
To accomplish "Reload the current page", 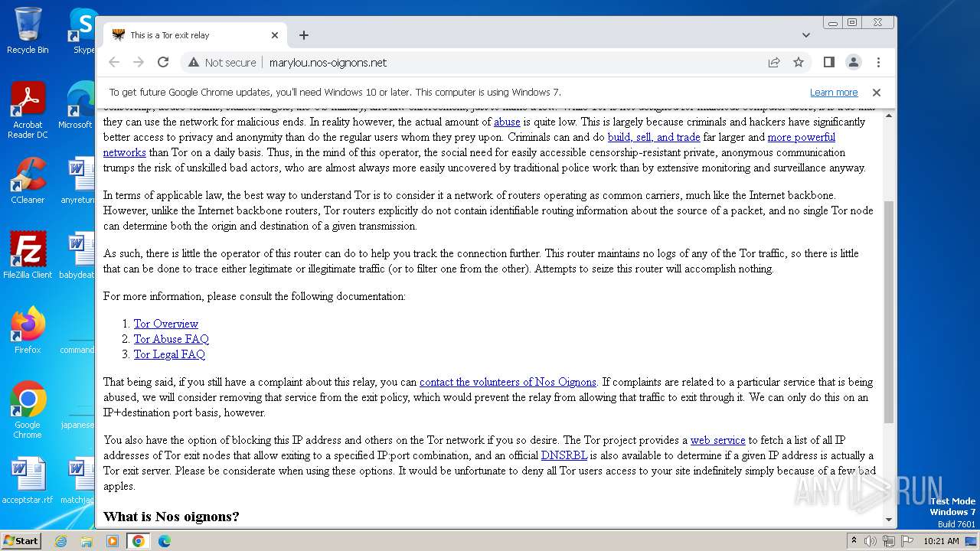I will tap(163, 63).
